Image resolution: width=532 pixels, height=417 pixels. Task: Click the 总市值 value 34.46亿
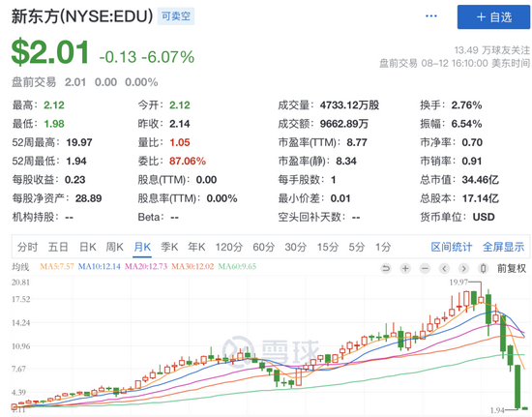(480, 180)
